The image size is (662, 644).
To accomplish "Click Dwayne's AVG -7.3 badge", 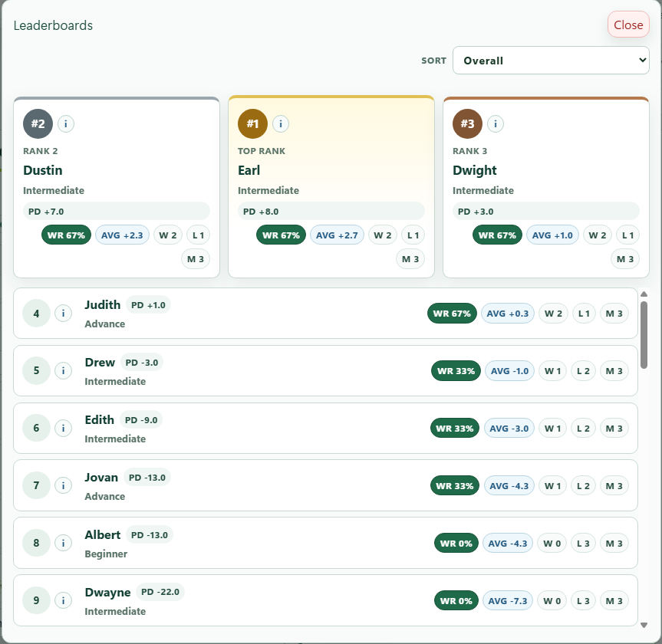I will [x=508, y=600].
